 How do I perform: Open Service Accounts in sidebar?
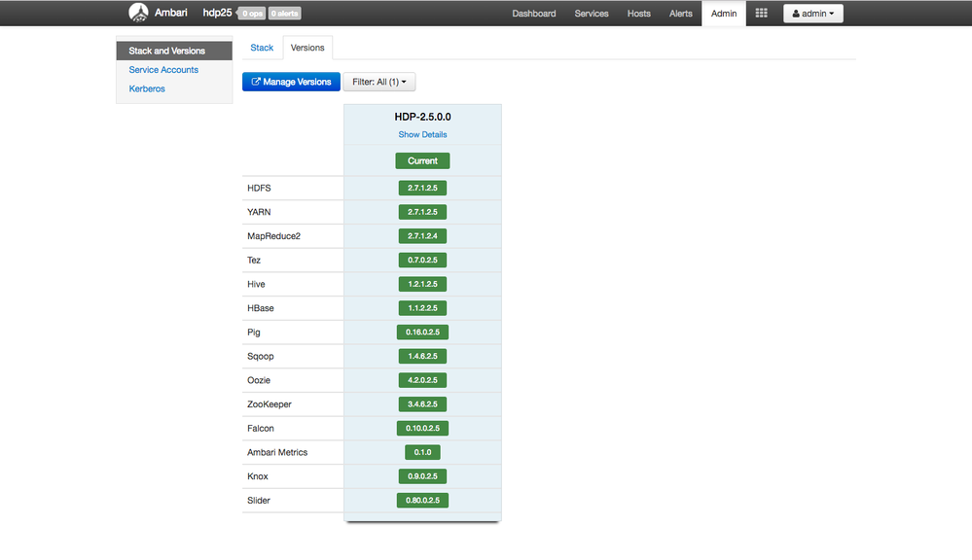(x=163, y=70)
